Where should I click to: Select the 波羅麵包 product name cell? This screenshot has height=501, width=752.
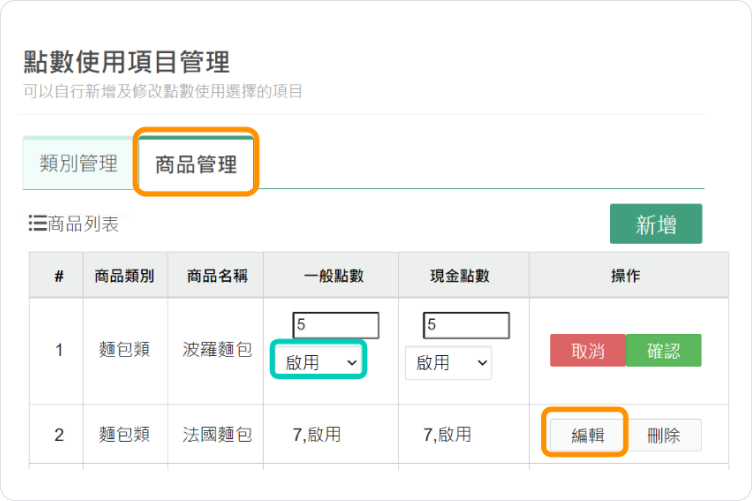click(216, 350)
